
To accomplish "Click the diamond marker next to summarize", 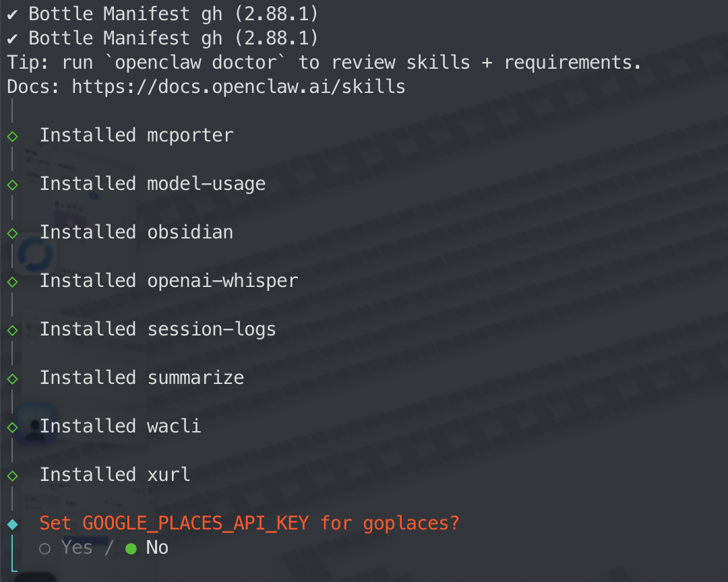I will point(12,379).
